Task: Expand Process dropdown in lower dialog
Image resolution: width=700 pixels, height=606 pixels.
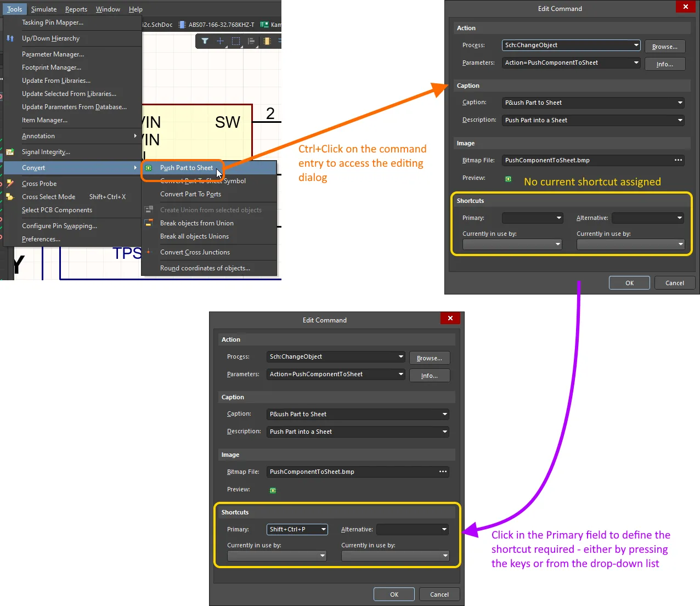Action: pos(401,356)
